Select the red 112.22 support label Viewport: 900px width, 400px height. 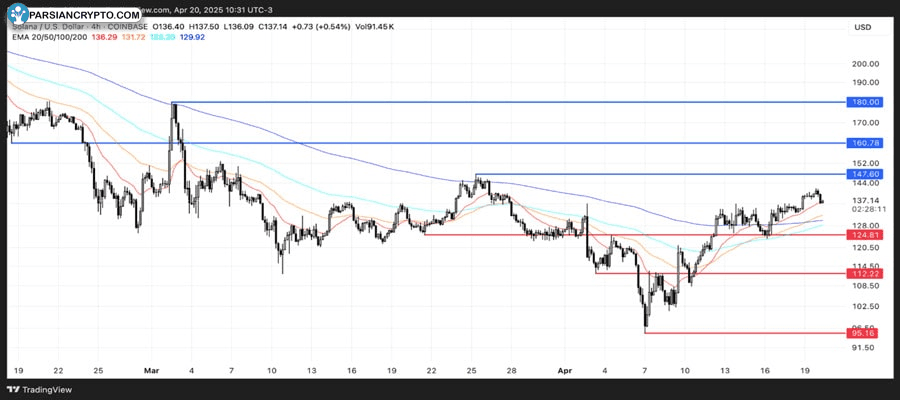pos(866,274)
